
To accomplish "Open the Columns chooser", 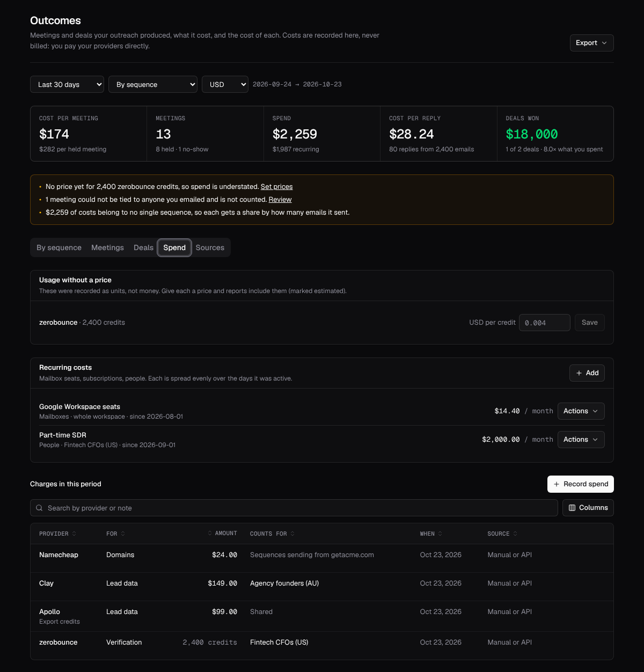I will [x=588, y=508].
